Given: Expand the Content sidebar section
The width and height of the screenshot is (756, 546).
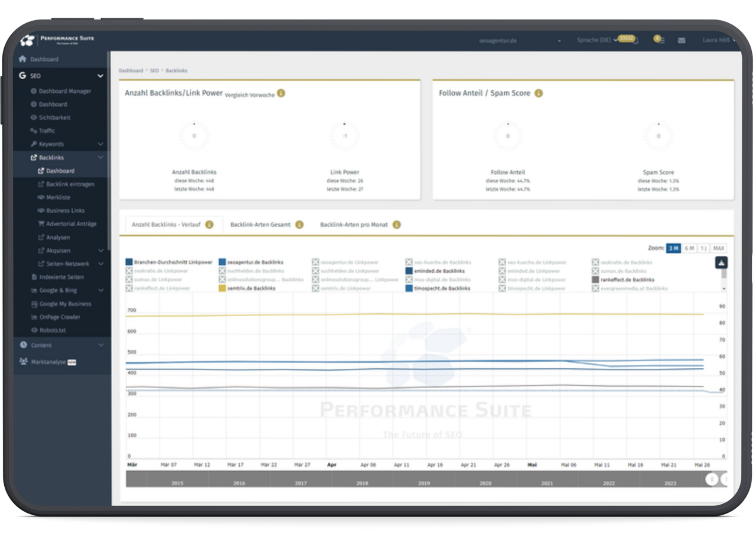Looking at the screenshot, I should coord(100,345).
